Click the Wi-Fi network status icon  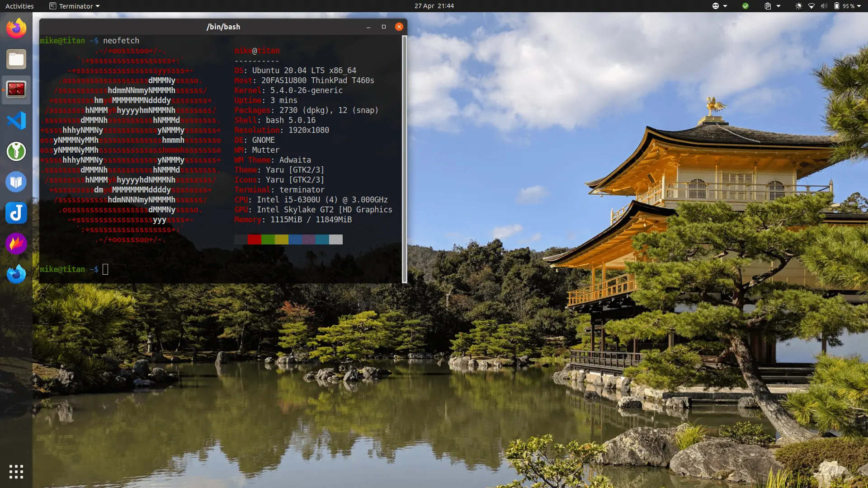811,6
